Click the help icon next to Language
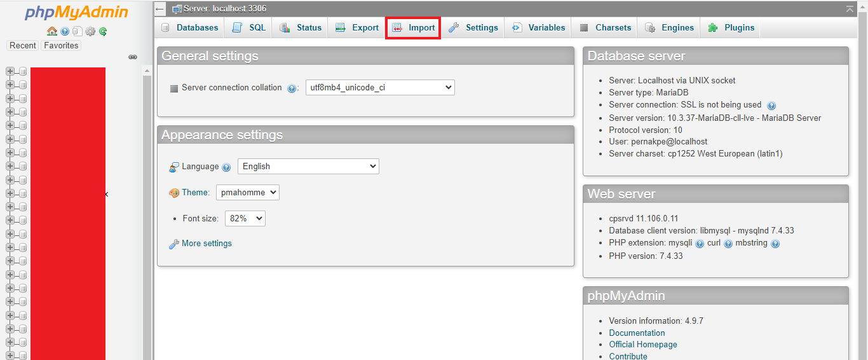Viewport: 868px width, 360px height. coord(226,167)
